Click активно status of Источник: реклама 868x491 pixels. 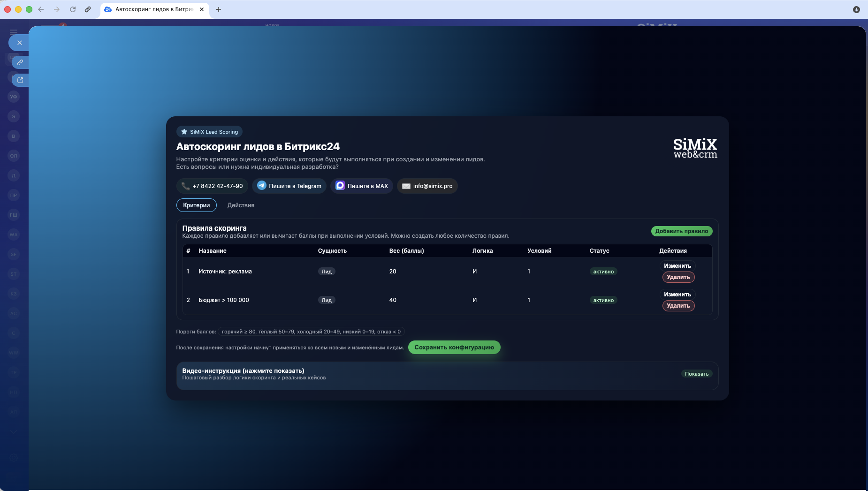coord(603,272)
